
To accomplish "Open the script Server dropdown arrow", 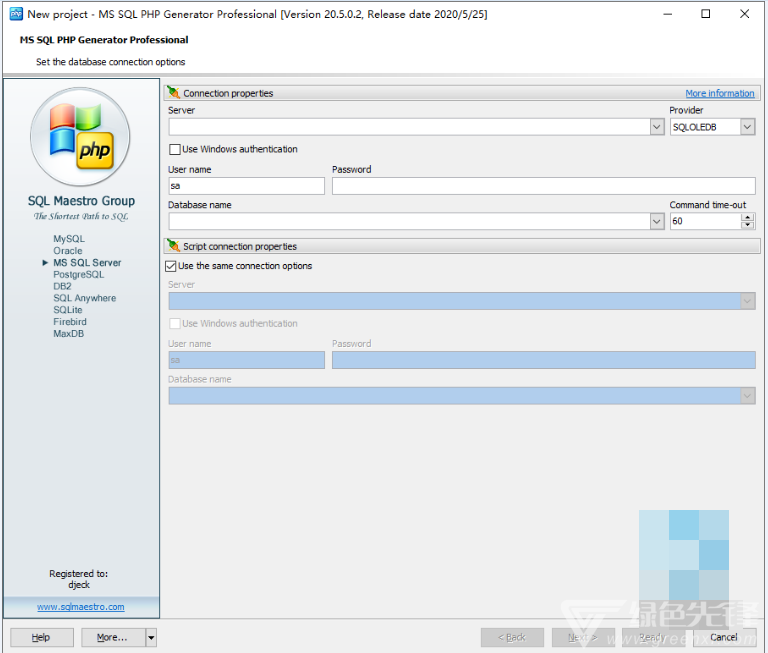I will pyautogui.click(x=747, y=301).
